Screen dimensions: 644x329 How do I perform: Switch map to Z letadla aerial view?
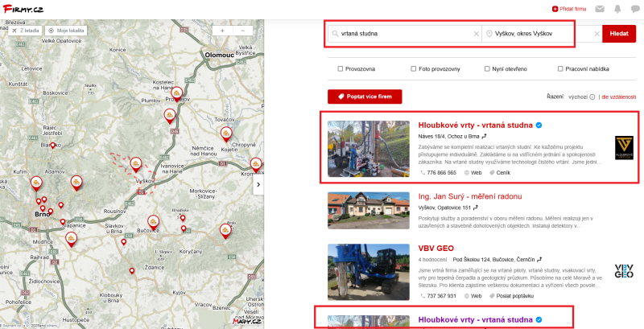pos(25,31)
